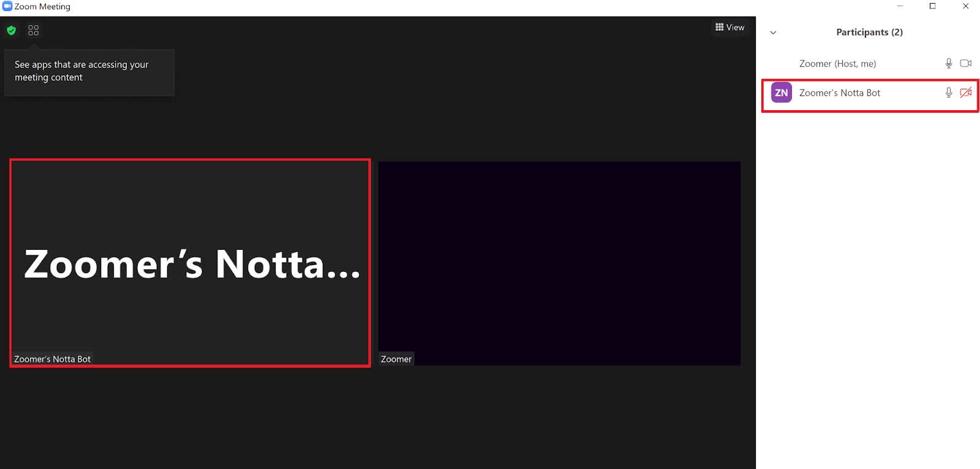Toggle camera icon for Zoomer (Host, me)
980x469 pixels.
coord(966,63)
